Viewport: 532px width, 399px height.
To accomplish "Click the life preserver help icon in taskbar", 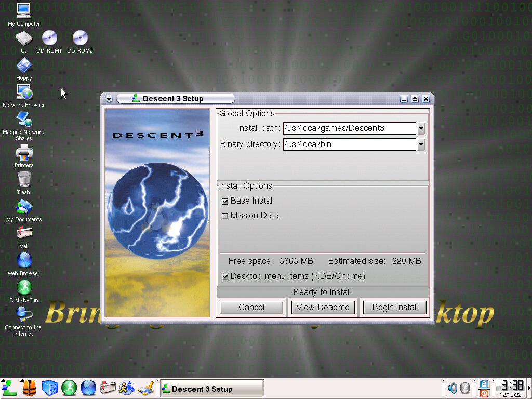I will tap(29, 388).
